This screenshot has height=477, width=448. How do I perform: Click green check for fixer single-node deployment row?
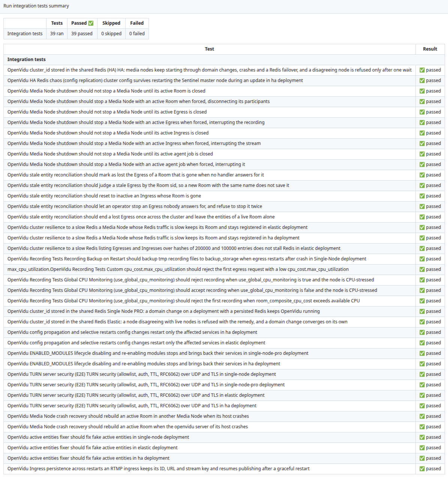point(422,437)
